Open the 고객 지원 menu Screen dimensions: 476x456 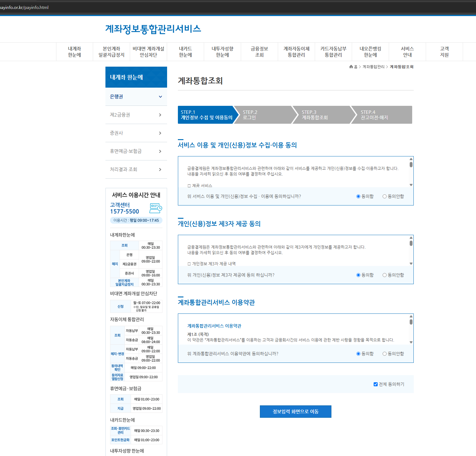pyautogui.click(x=444, y=52)
